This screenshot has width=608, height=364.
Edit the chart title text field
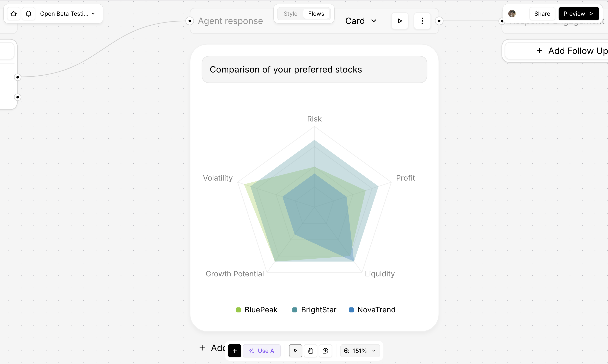point(314,70)
